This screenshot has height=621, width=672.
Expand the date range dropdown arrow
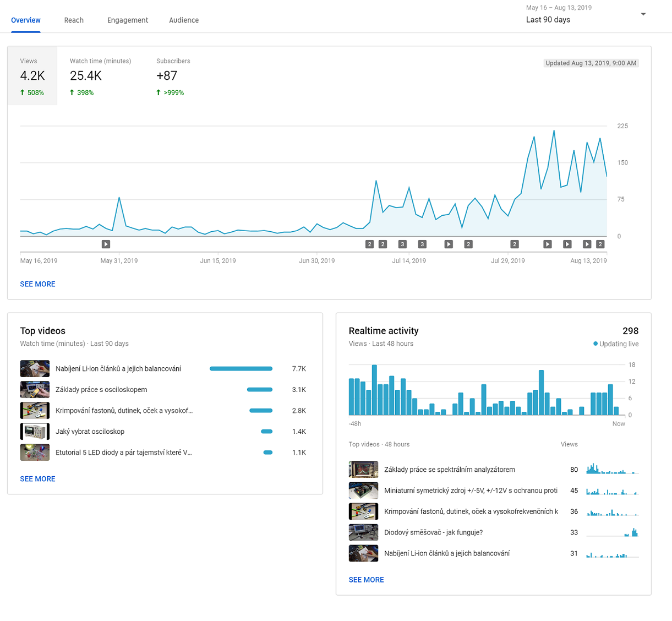coord(643,14)
